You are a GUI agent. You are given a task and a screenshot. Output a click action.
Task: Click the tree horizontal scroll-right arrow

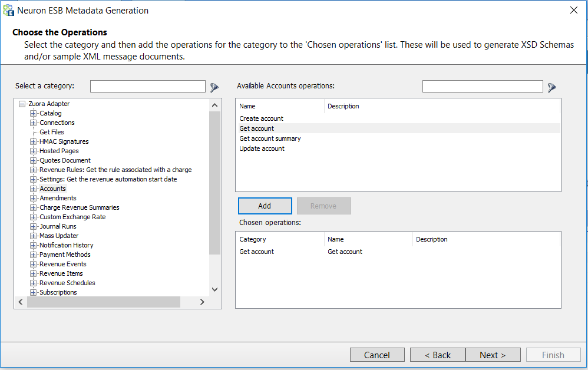[202, 302]
